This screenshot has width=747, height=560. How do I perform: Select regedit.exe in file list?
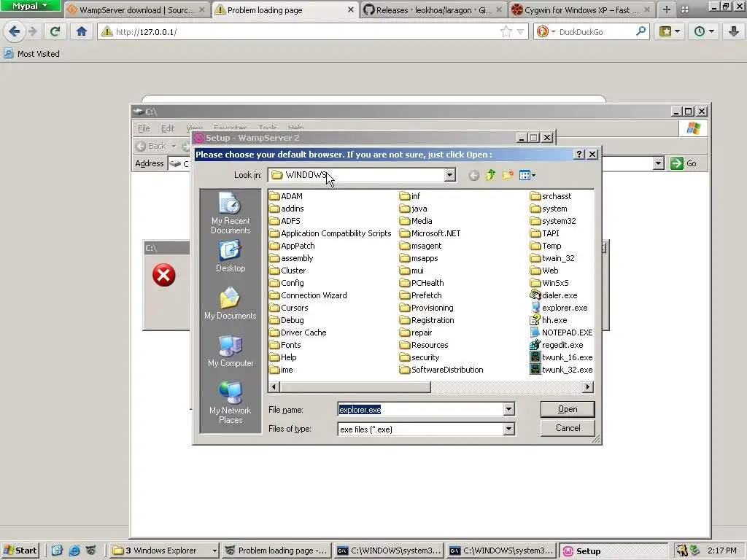[557, 345]
